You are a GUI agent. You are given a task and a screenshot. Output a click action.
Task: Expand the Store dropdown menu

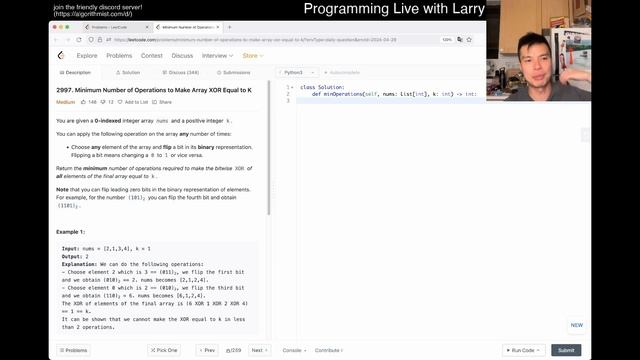click(253, 56)
